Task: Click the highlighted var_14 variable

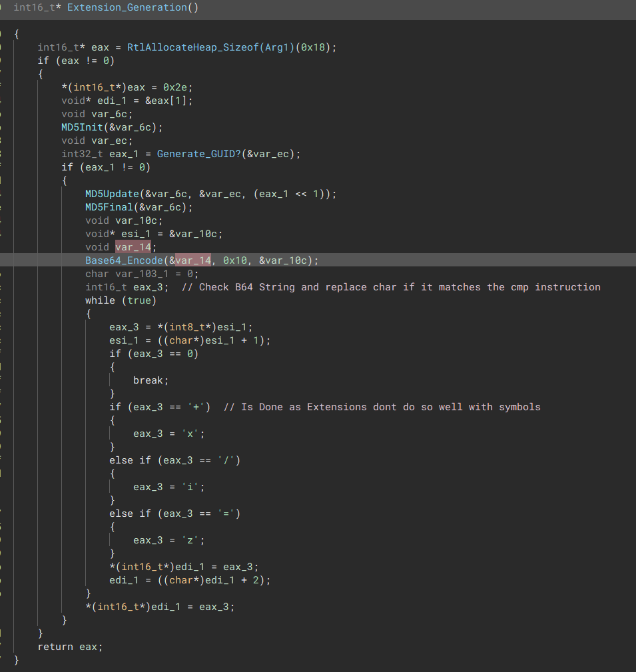Action: [x=134, y=246]
